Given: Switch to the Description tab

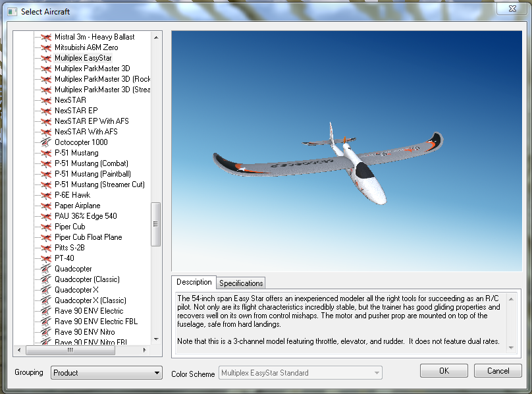Looking at the screenshot, I should coord(194,282).
